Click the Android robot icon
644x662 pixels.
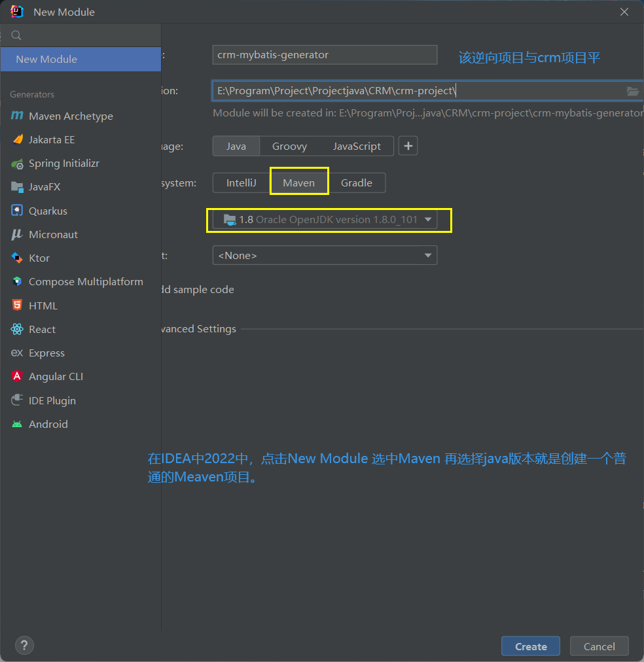pyautogui.click(x=17, y=424)
